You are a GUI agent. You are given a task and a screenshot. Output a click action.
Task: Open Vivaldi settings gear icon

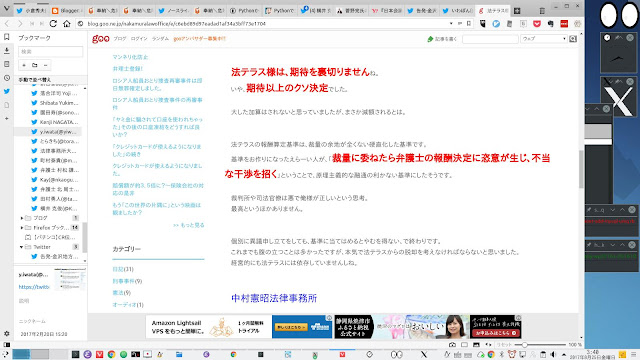[7, 333]
